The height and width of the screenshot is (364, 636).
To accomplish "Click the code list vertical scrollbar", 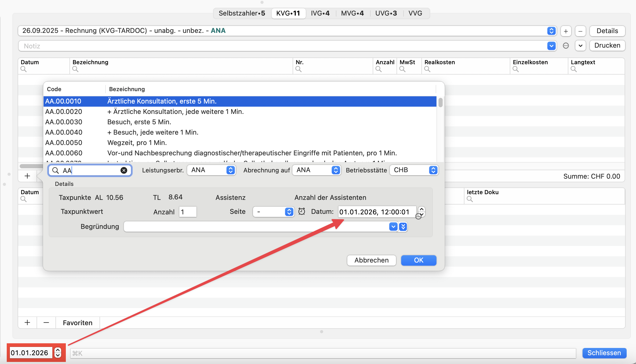I will (x=440, y=102).
